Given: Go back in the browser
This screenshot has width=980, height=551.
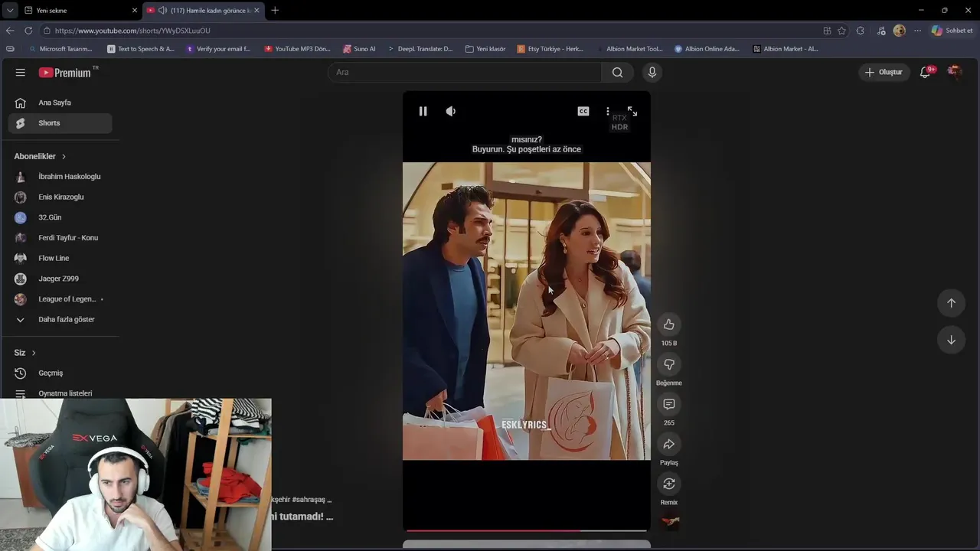Looking at the screenshot, I should pyautogui.click(x=9, y=31).
